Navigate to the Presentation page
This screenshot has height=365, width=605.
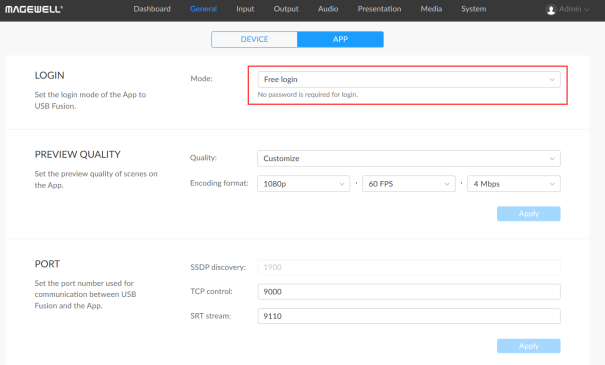pos(379,9)
